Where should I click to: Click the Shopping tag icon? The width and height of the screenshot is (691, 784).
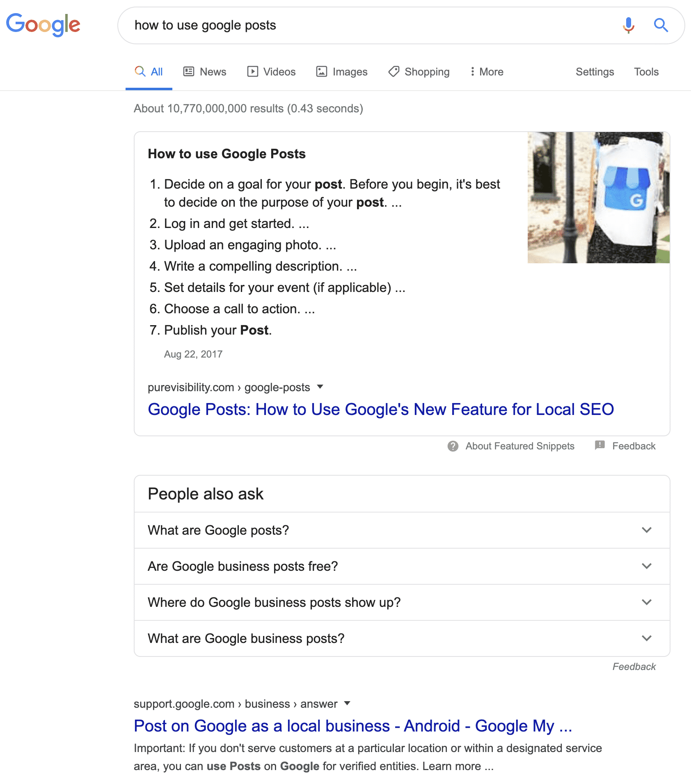tap(393, 71)
